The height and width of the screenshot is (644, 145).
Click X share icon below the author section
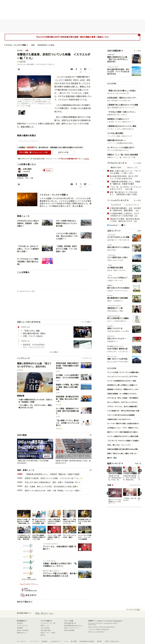click(x=81, y=184)
